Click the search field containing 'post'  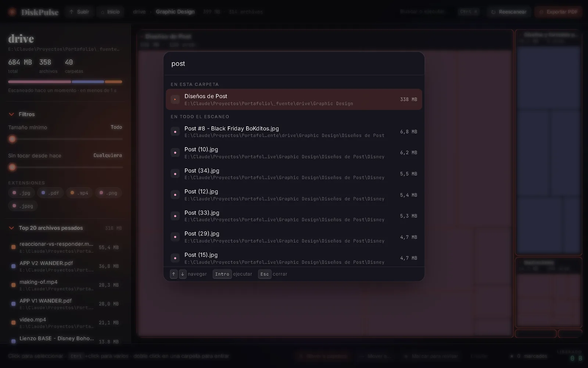click(x=294, y=64)
